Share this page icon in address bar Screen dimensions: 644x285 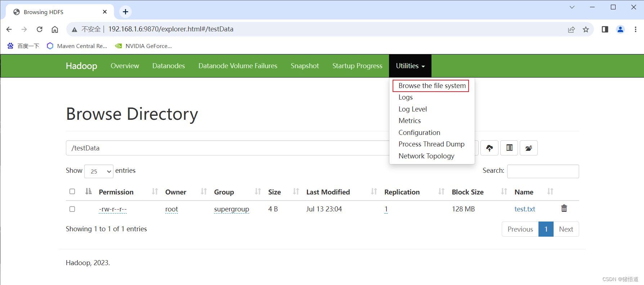coord(571,29)
